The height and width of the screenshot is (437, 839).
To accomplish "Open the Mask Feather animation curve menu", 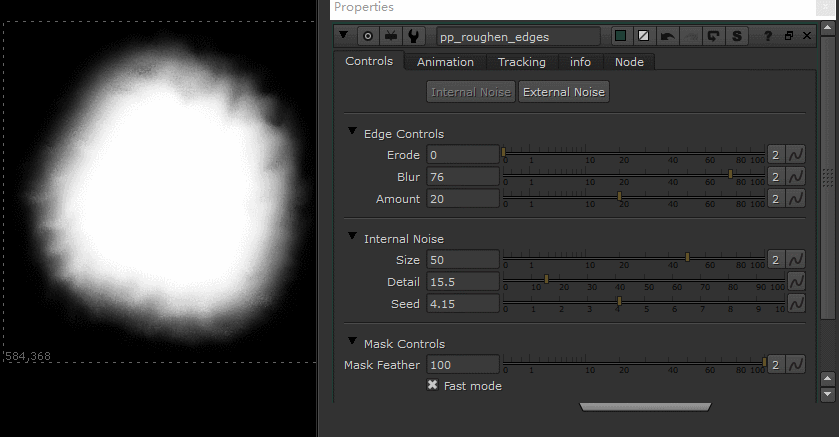I will click(796, 364).
